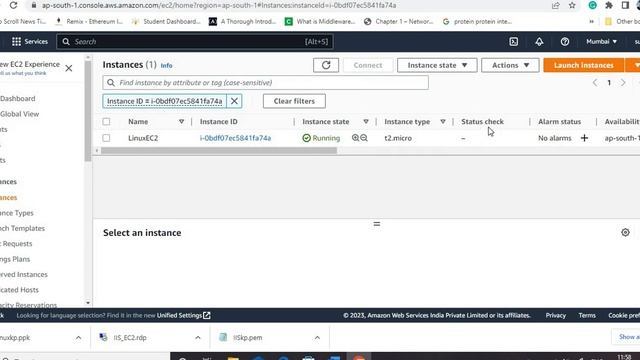Open the Student Dashboard bookmark

(166, 22)
